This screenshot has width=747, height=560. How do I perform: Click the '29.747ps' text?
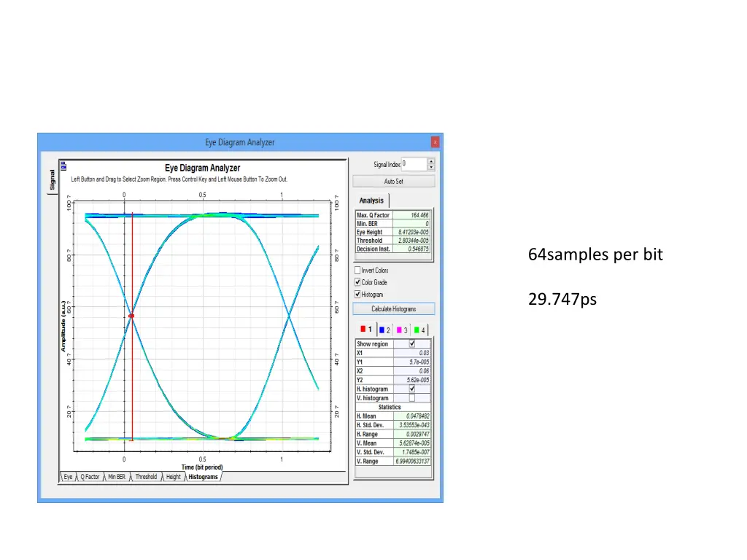click(x=562, y=300)
